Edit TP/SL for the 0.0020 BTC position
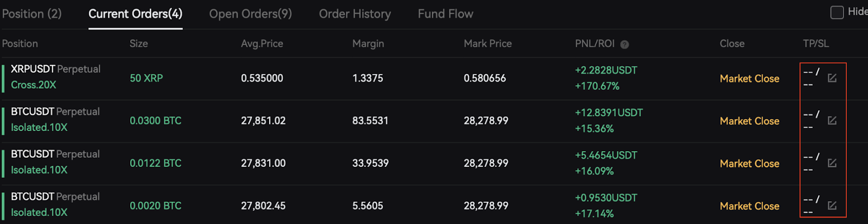Image resolution: width=868 pixels, height=224 pixels. 832,206
